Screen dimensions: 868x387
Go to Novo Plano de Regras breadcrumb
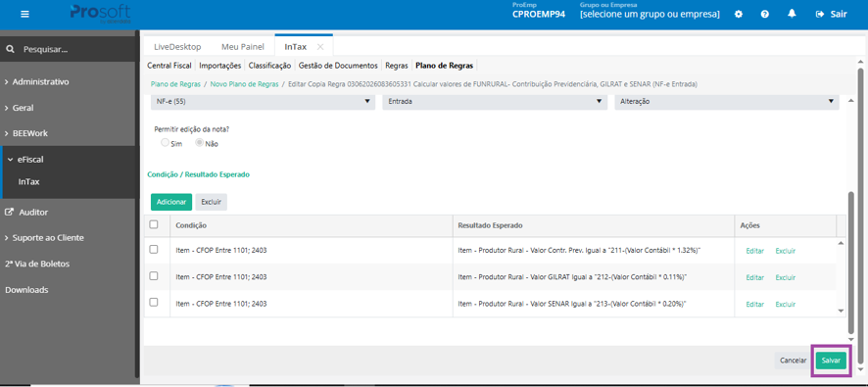pyautogui.click(x=244, y=84)
